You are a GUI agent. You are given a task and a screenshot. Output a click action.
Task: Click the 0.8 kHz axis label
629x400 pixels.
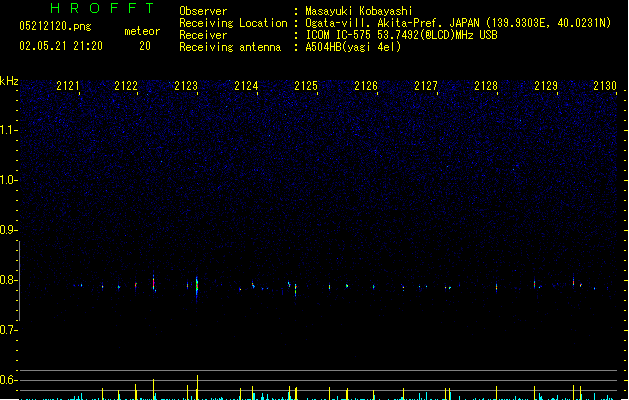pos(8,280)
